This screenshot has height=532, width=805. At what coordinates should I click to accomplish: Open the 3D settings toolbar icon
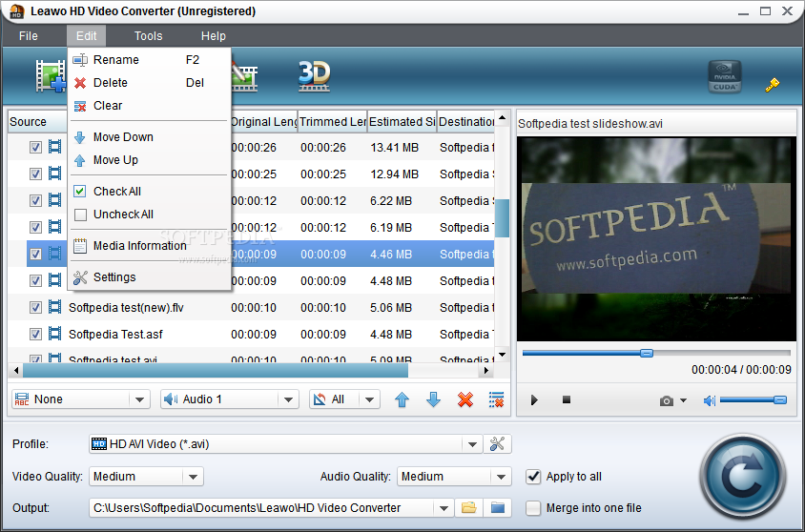point(314,76)
